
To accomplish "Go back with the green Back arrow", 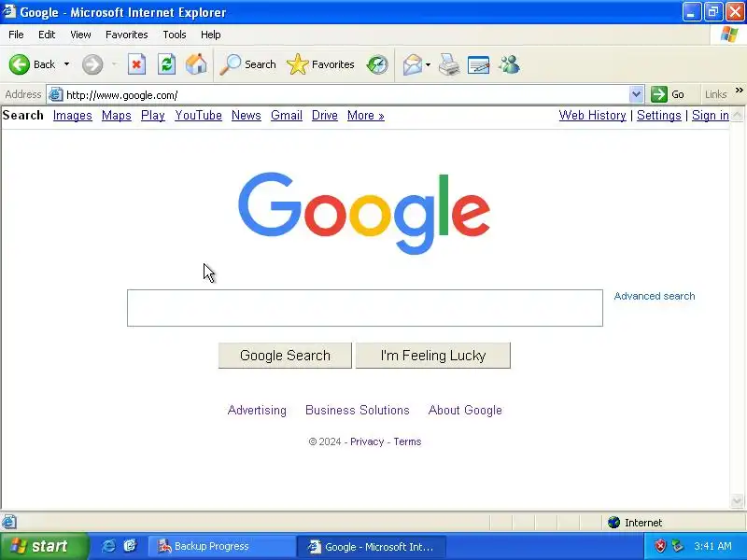I will [x=20, y=64].
